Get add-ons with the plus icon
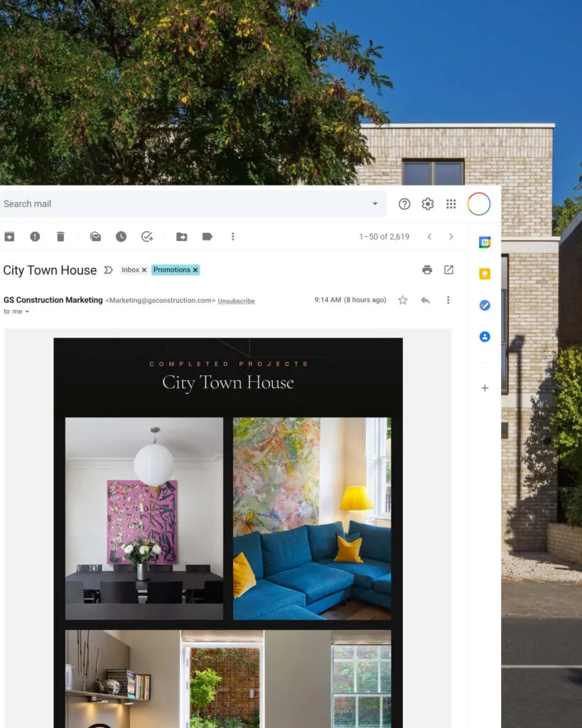 coord(485,387)
